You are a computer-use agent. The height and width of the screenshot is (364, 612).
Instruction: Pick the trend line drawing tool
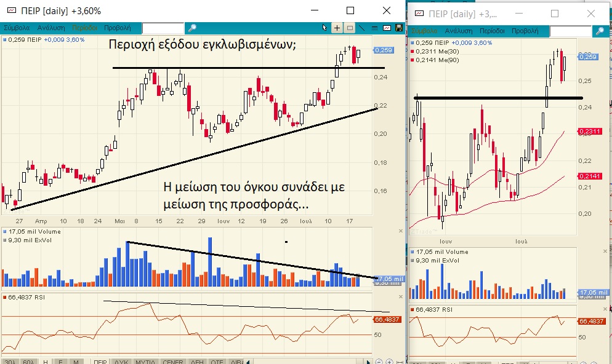click(x=363, y=28)
